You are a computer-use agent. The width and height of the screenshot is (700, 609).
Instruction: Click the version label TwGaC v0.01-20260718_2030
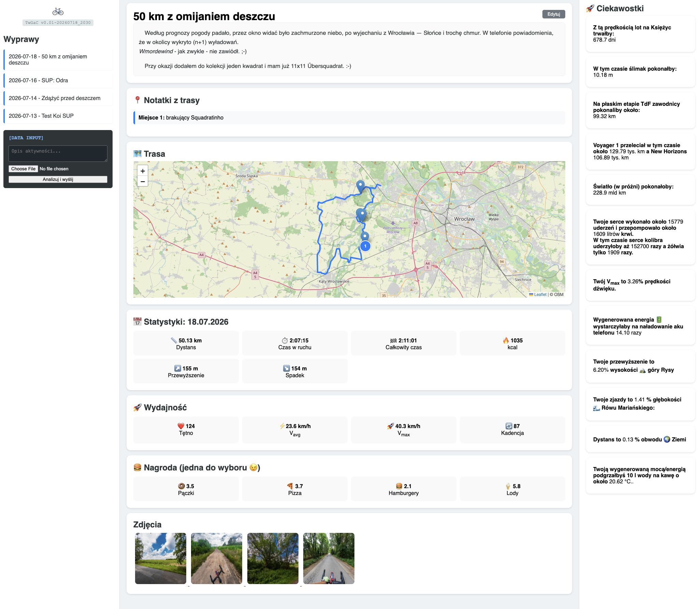(x=58, y=23)
